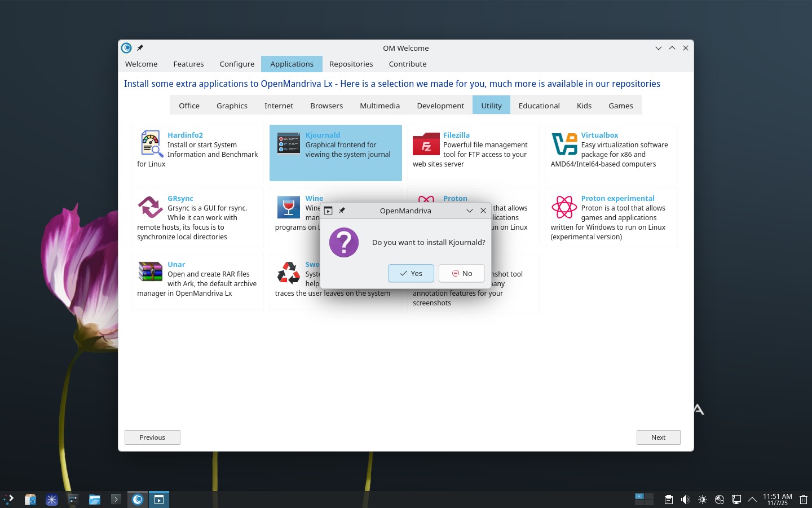
Task: Click the Filezilla application icon
Action: [x=426, y=144]
